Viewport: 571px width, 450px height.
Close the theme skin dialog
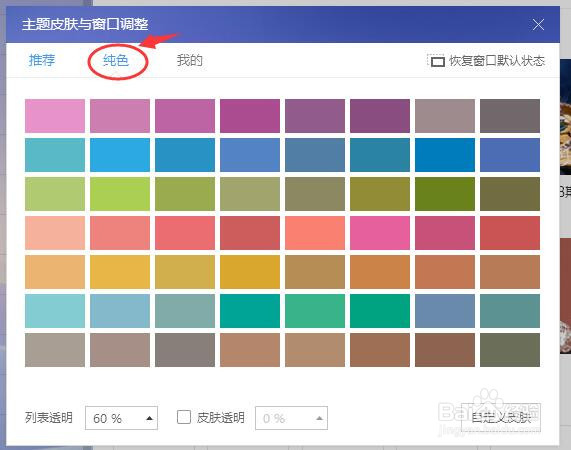[538, 25]
